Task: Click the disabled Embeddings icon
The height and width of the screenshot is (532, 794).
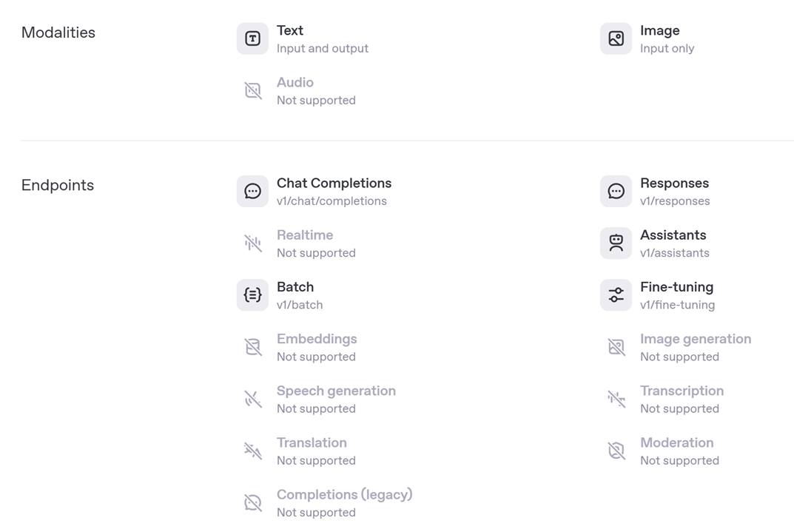Action: point(252,346)
